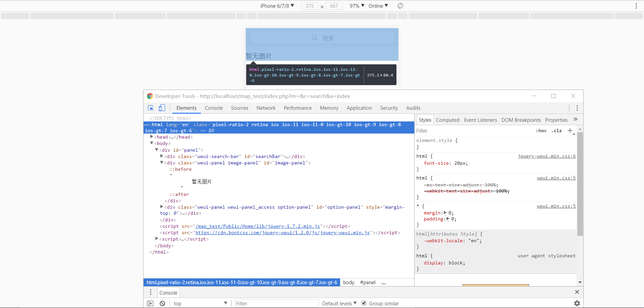
Task: Click the Console Filter input field
Action: (x=276, y=303)
